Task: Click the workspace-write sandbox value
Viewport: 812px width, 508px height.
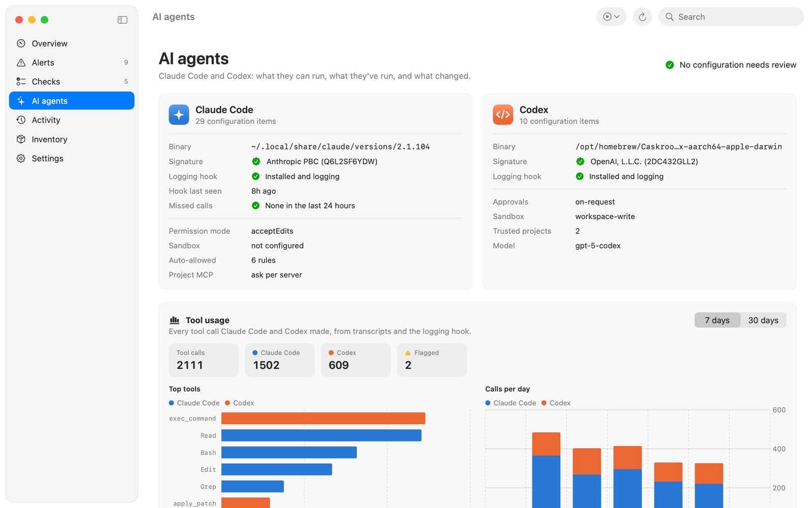Action: [605, 216]
